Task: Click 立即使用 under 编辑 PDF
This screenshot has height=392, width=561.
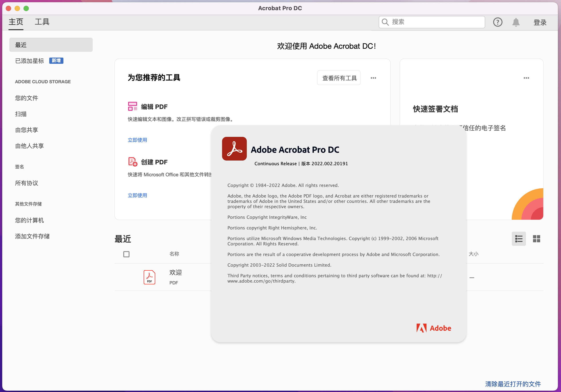Action: click(137, 140)
